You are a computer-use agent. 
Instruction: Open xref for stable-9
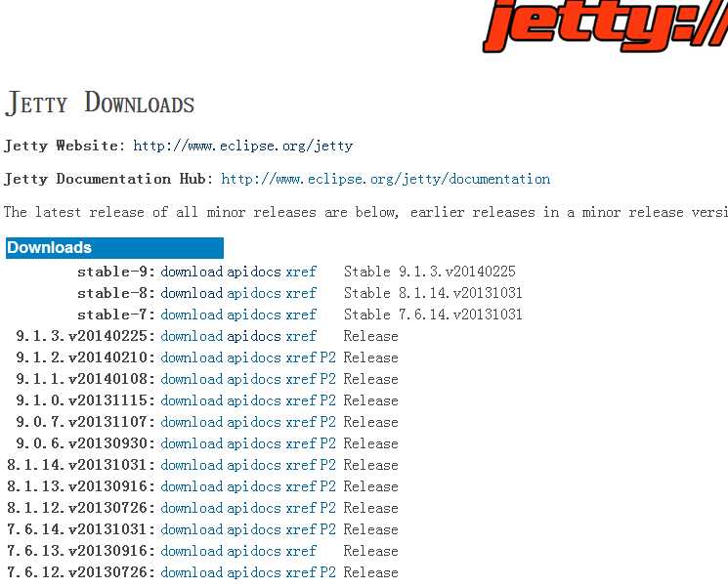click(301, 272)
